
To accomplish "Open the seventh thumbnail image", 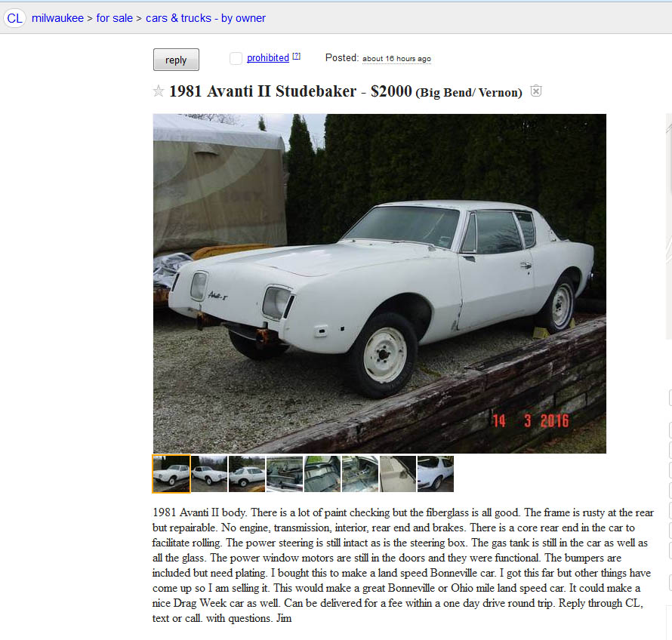I will click(398, 474).
